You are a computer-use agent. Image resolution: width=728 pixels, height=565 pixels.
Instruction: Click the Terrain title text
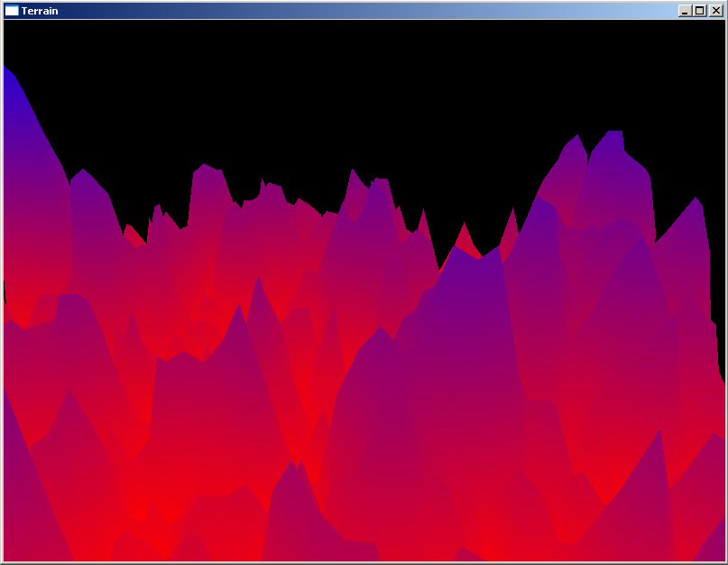point(40,11)
